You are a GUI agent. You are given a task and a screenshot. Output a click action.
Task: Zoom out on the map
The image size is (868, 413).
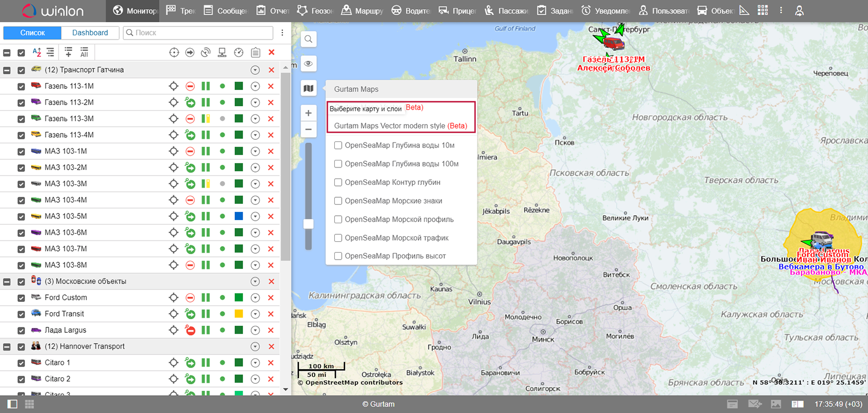click(x=308, y=129)
